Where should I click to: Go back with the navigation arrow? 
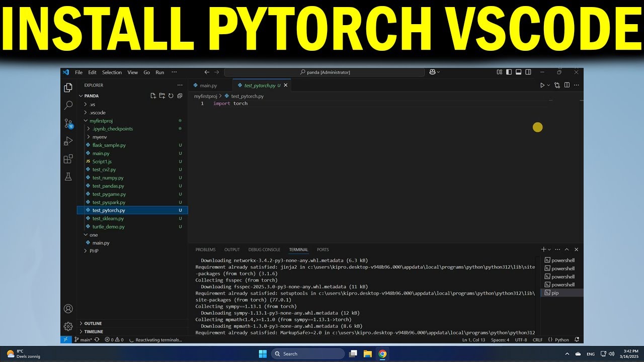pyautogui.click(x=207, y=72)
